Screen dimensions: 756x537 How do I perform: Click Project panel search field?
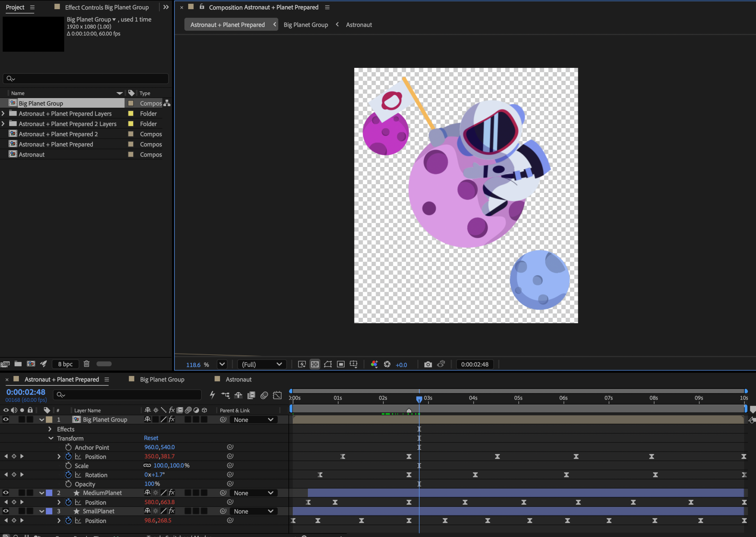86,78
